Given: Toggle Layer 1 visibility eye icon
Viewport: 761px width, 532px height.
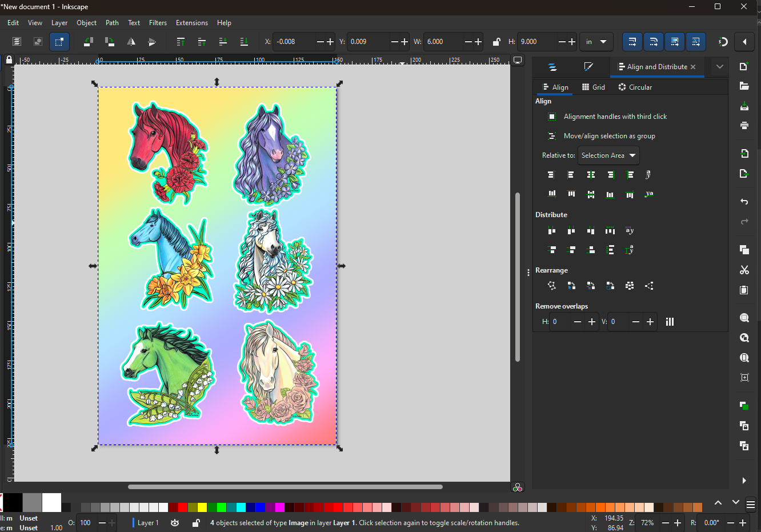Looking at the screenshot, I should pyautogui.click(x=175, y=523).
